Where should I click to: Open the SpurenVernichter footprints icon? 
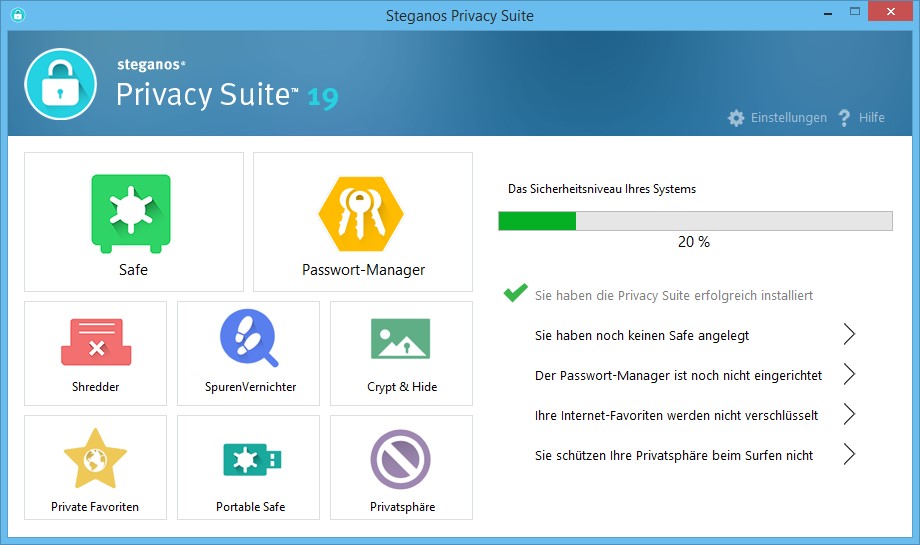[249, 338]
